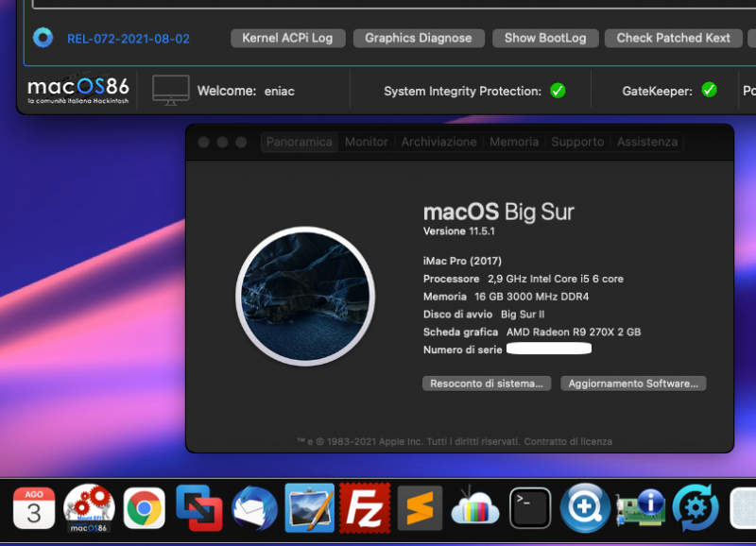The image size is (756, 546).
Task: Click the Big Sur wallpaper circle image
Action: (x=305, y=297)
